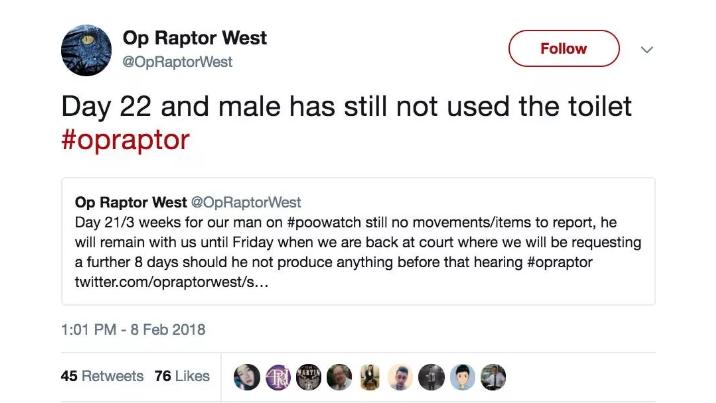This screenshot has height=403, width=716.
Task: Click the bold Op Raptor West header name
Action: pos(194,39)
